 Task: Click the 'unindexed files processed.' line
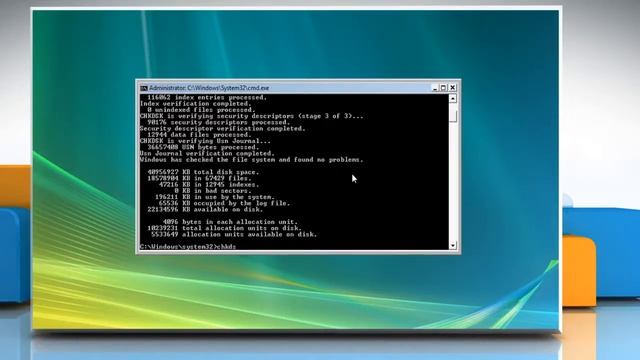coord(201,110)
